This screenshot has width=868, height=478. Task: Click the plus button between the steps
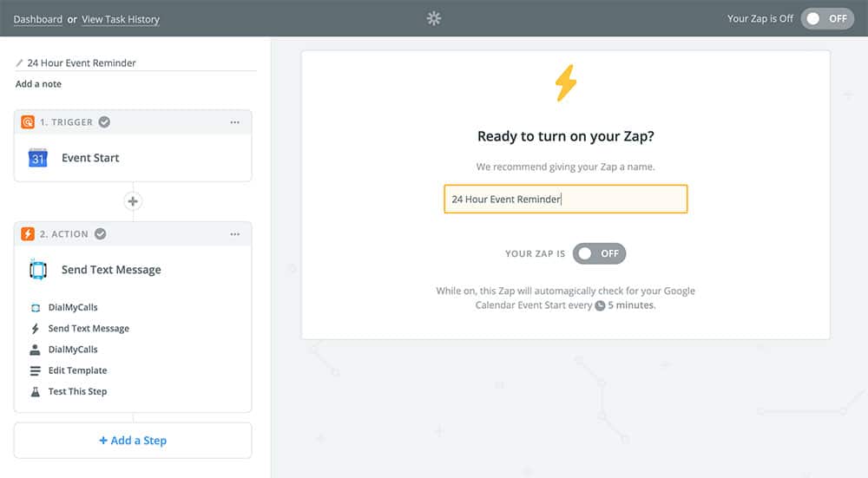(x=133, y=201)
